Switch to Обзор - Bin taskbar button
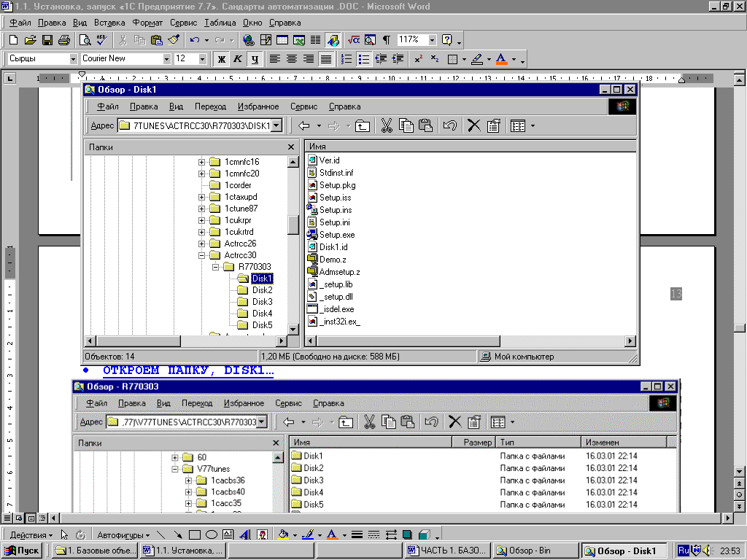 (536, 551)
